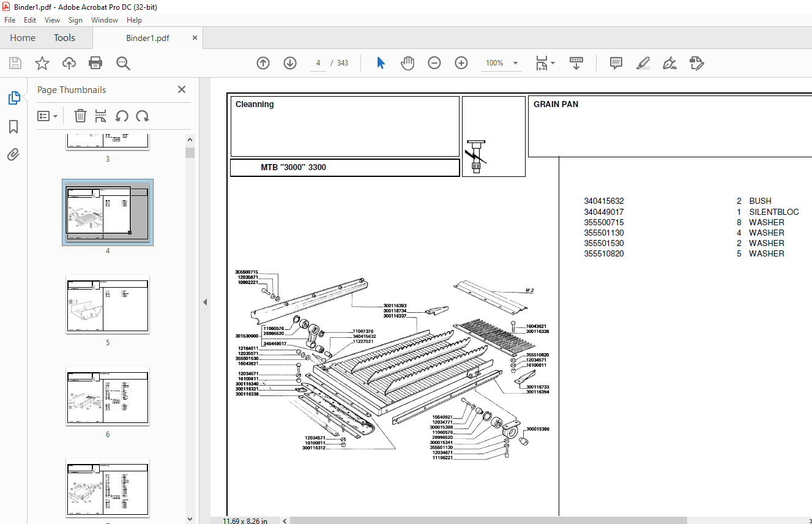Print the document via the printer icon
The width and height of the screenshot is (812, 524).
95,63
